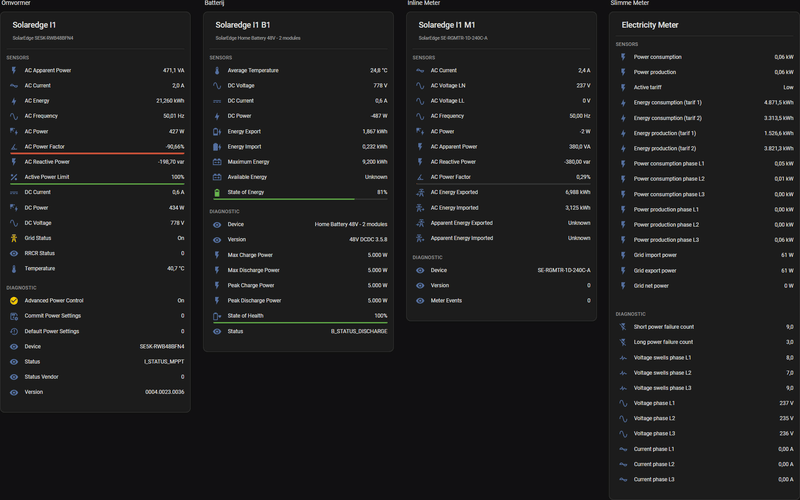Click the State of Energy 81% bar
The image size is (800, 500).
pyautogui.click(x=298, y=199)
